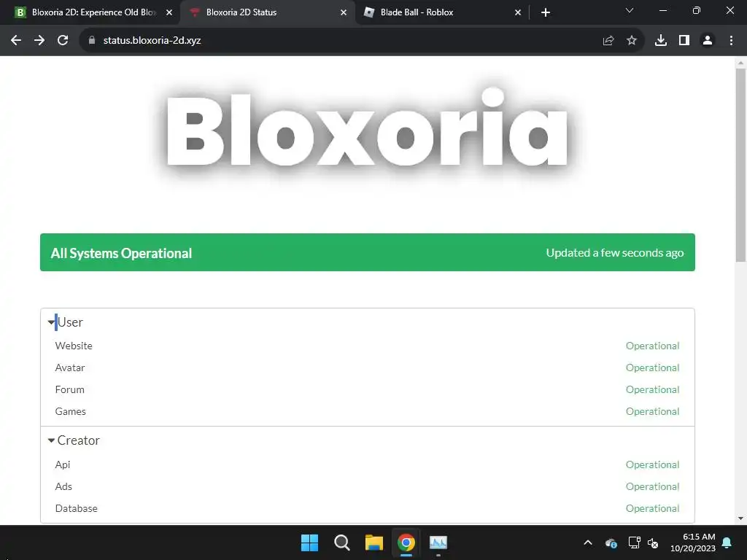Click Operational status next to Api
The height and width of the screenshot is (560, 747).
(653, 464)
